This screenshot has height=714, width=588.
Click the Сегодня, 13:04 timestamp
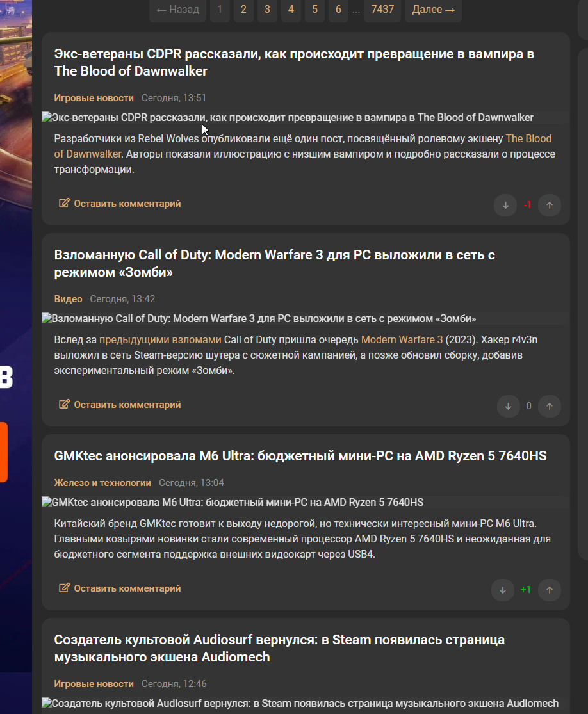[192, 483]
